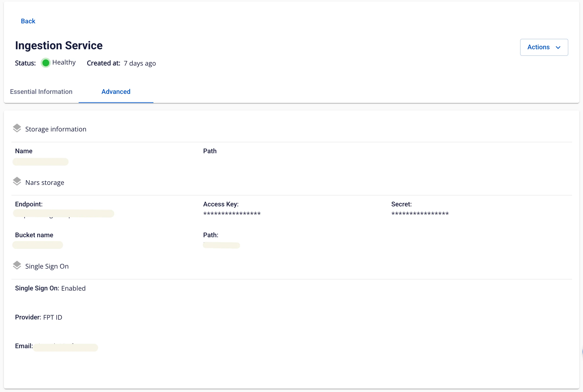Click the masked Access Key value
The image size is (583, 392).
tap(232, 214)
